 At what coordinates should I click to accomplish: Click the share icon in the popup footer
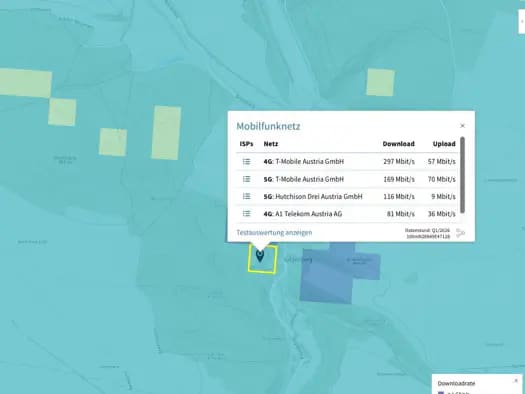click(461, 233)
